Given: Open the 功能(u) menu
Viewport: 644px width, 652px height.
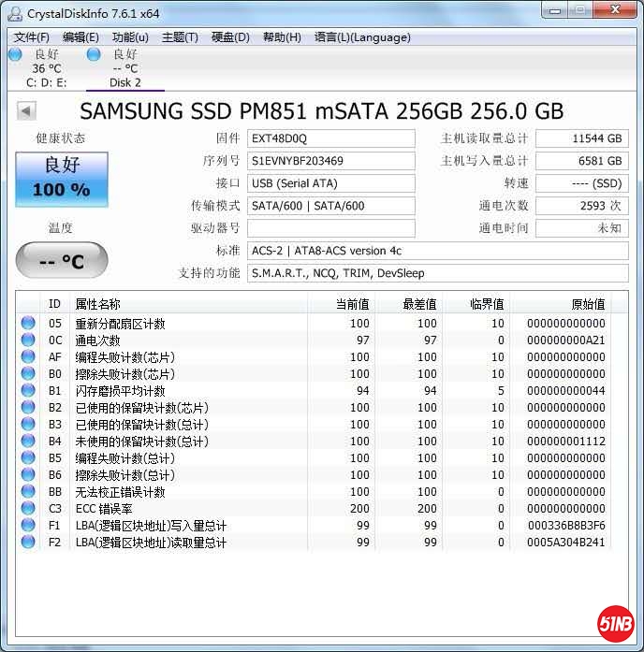Looking at the screenshot, I should 130,37.
